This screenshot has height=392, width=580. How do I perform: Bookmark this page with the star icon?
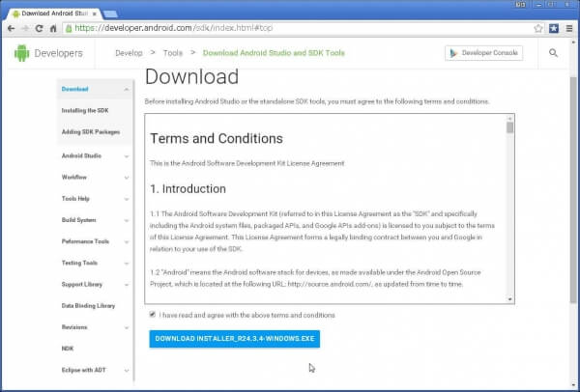(538, 28)
